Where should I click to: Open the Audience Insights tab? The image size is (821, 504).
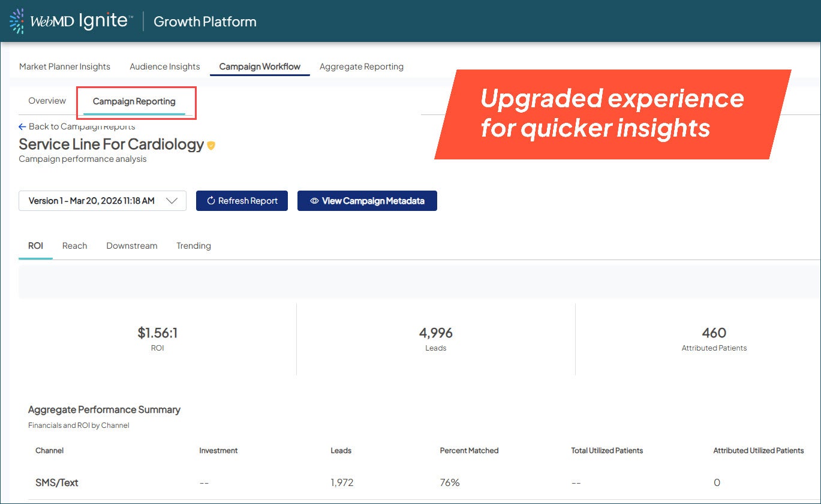(x=165, y=67)
